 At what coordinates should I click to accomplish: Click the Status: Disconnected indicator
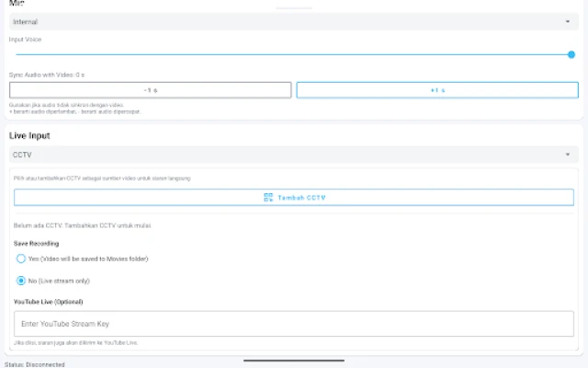(35, 363)
